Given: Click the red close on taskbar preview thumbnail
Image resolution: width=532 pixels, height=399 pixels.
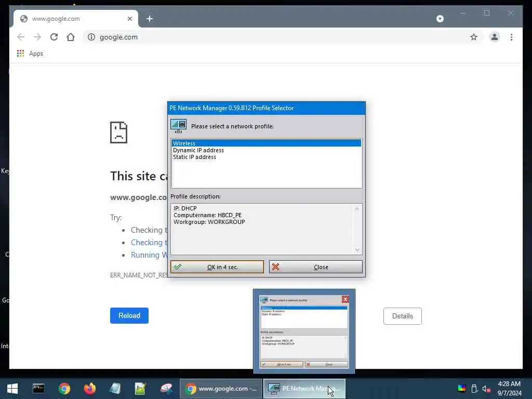Looking at the screenshot, I should click(345, 299).
